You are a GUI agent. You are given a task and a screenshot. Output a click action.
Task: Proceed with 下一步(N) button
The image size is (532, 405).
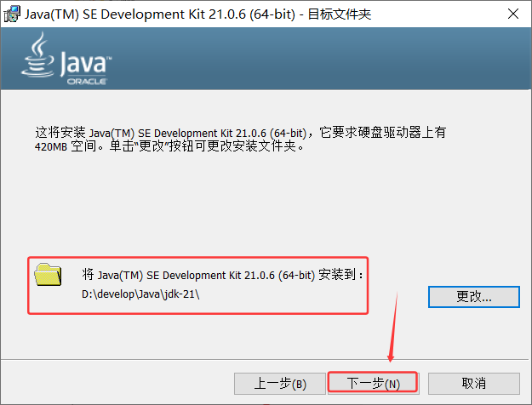tap(373, 383)
